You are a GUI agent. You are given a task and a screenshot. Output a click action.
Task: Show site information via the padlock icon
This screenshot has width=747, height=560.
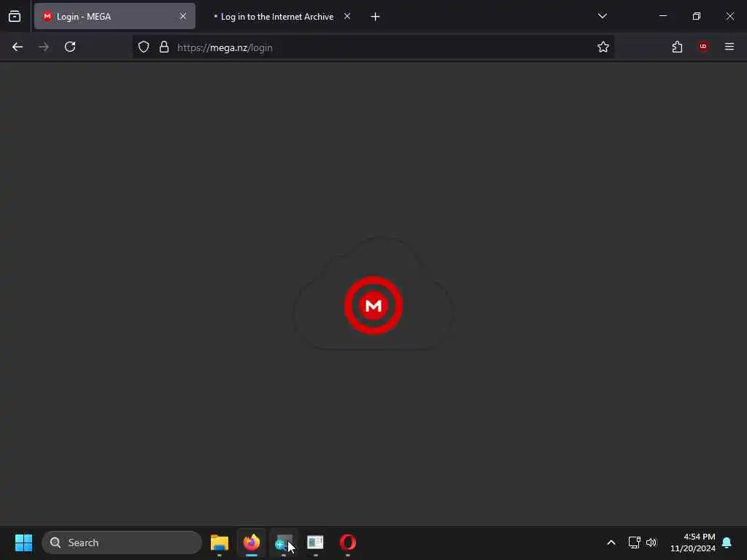(164, 47)
